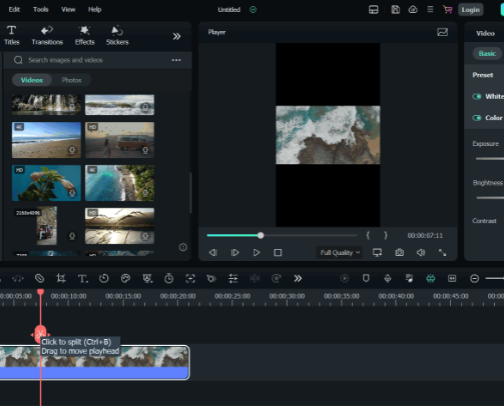Play the video in player
504x406 pixels.
coord(256,253)
